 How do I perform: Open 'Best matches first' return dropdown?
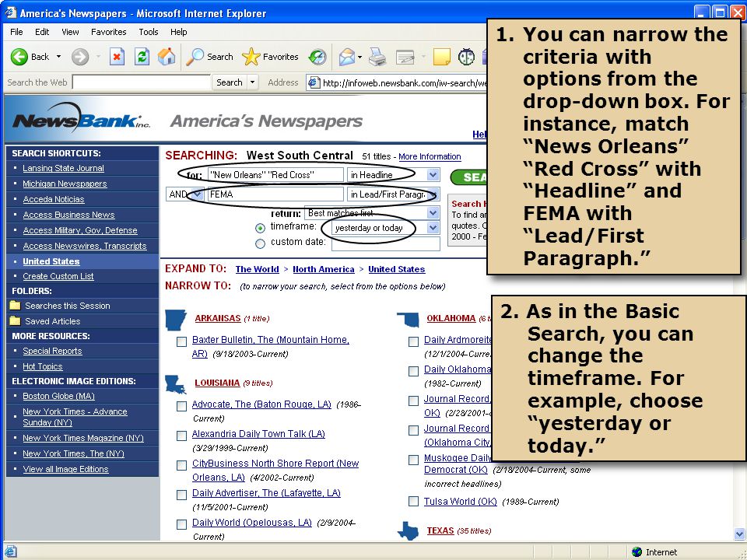(372, 213)
